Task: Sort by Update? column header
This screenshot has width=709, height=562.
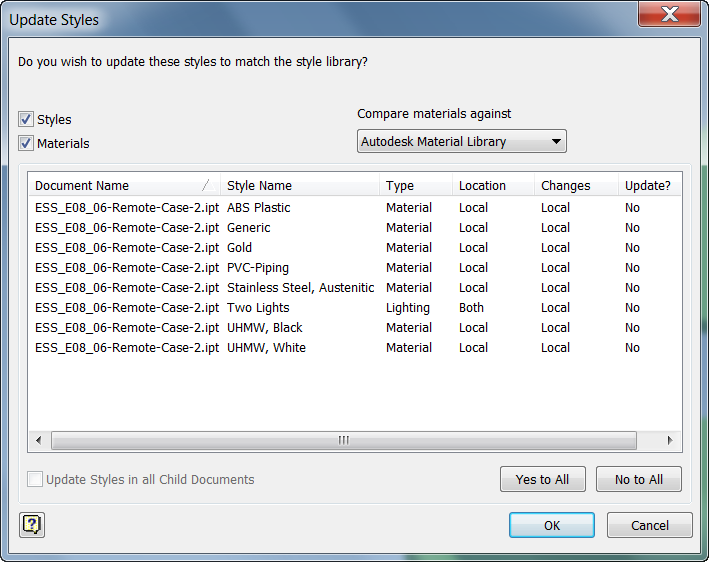Action: click(650, 185)
